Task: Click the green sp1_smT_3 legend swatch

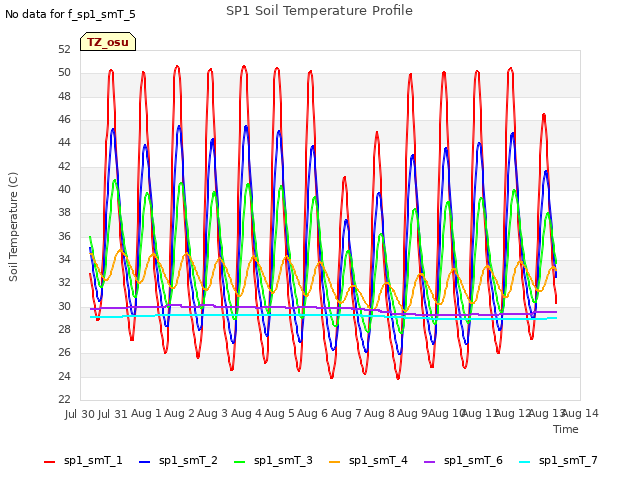Action: 240,462
